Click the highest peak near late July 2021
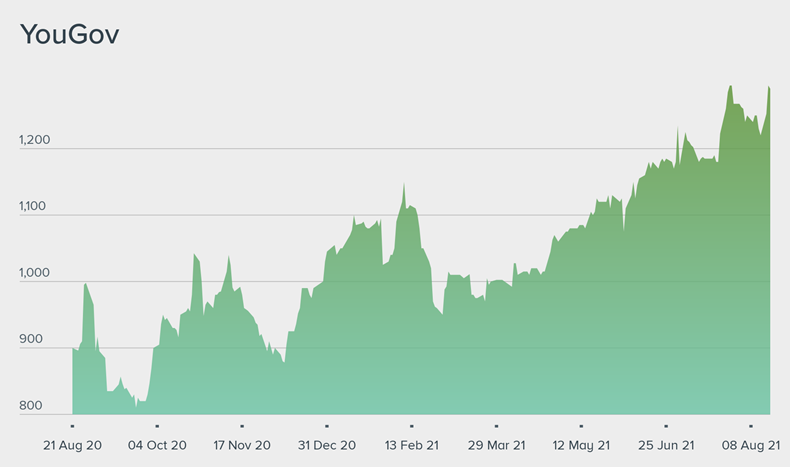The width and height of the screenshot is (790, 467). pyautogui.click(x=730, y=86)
